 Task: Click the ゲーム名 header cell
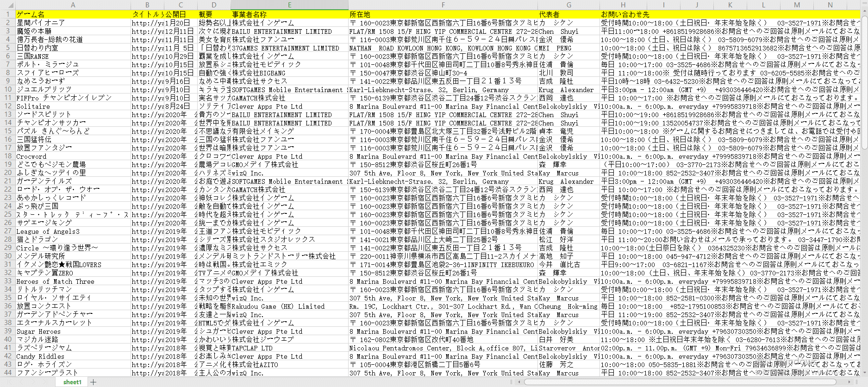coord(73,14)
